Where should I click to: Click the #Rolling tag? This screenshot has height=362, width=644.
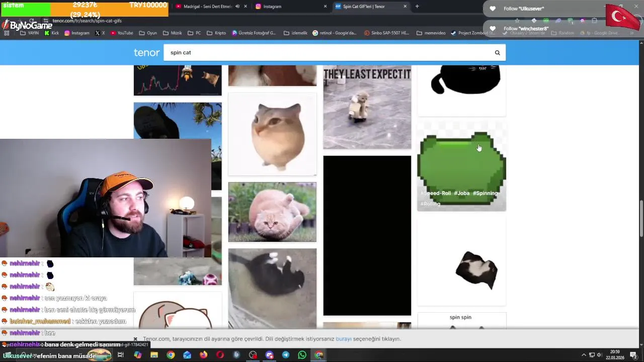tap(430, 204)
